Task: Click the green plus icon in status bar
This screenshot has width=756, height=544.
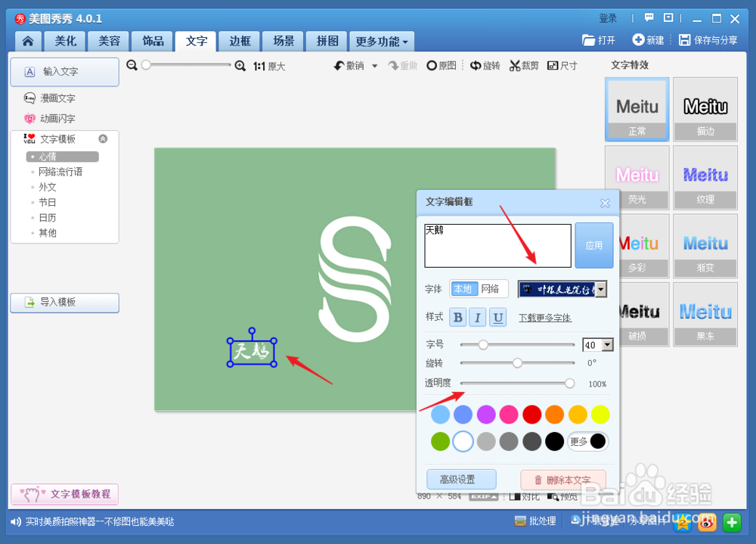Action: (x=732, y=522)
